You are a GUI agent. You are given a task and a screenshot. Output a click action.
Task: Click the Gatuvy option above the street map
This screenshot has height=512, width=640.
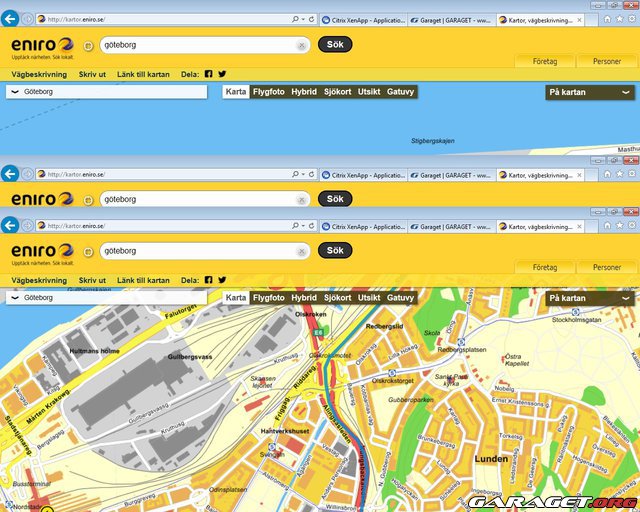pos(400,298)
